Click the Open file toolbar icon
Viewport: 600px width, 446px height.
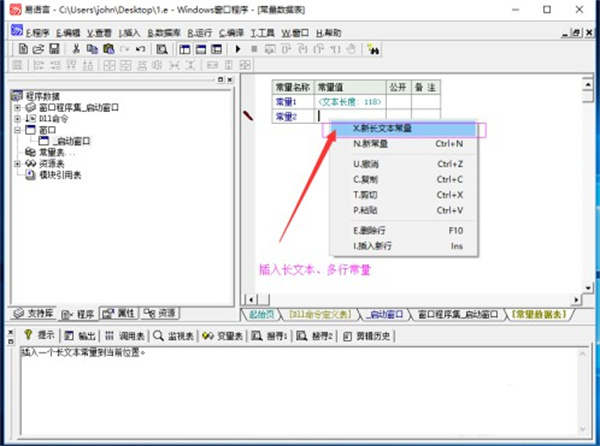38,49
